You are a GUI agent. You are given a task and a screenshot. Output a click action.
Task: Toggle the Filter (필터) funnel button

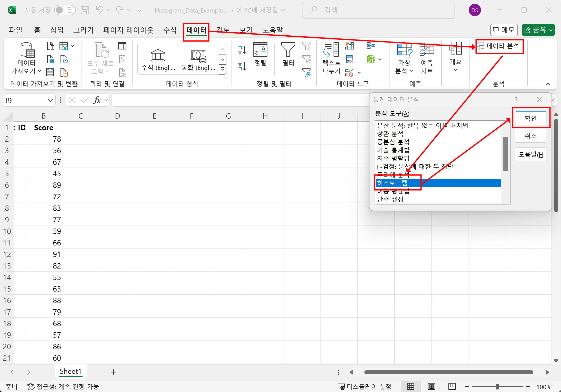click(288, 54)
